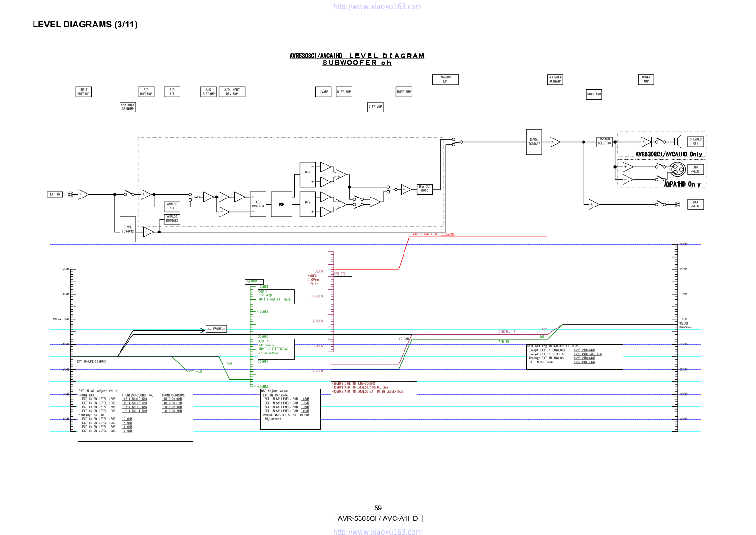This screenshot has width=756, height=535.
Task: Select the FRONT+SURROUND column heading
Action: pos(173,395)
